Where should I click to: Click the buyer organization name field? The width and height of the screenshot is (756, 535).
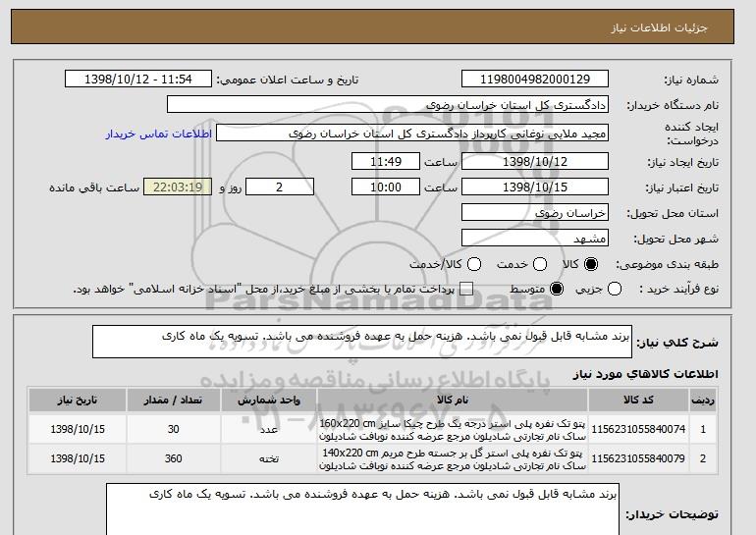[388, 105]
